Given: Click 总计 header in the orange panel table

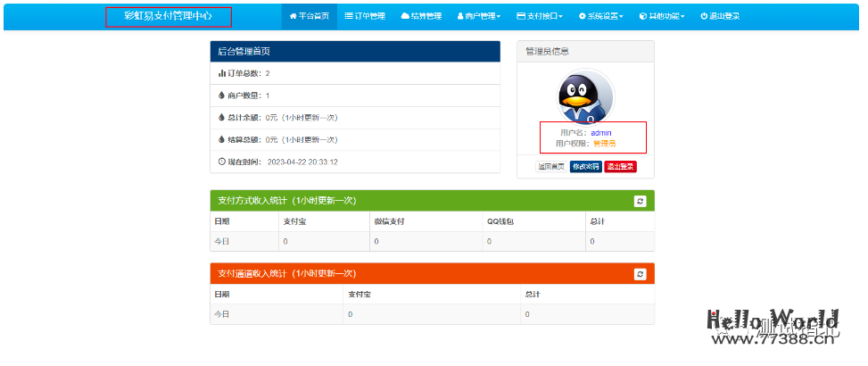Looking at the screenshot, I should click(x=533, y=294).
